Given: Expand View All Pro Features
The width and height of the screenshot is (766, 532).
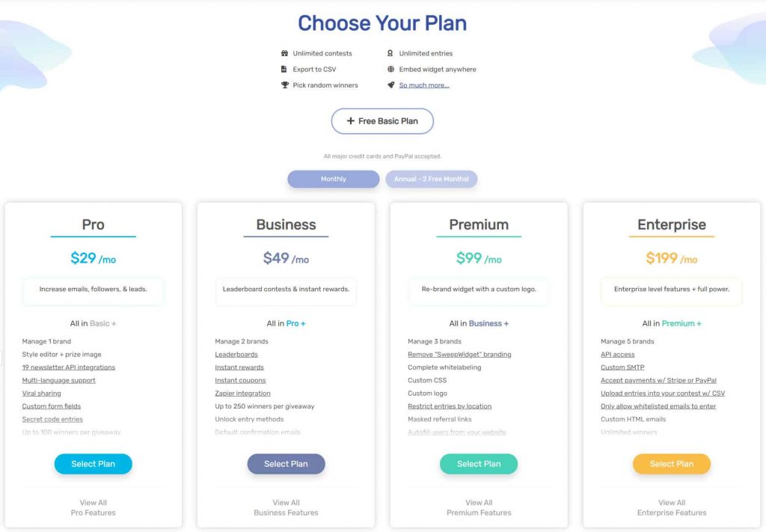Looking at the screenshot, I should tap(94, 508).
